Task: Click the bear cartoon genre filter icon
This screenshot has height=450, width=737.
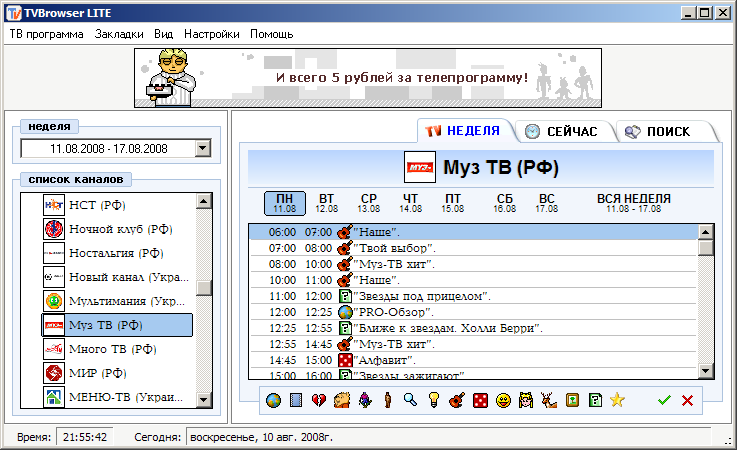Action: point(342,401)
